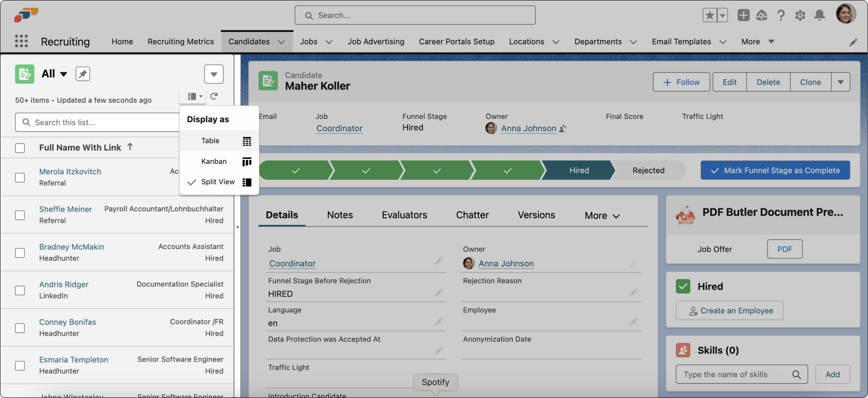Pin the All list view
The height and width of the screenshot is (398, 868).
(x=82, y=74)
